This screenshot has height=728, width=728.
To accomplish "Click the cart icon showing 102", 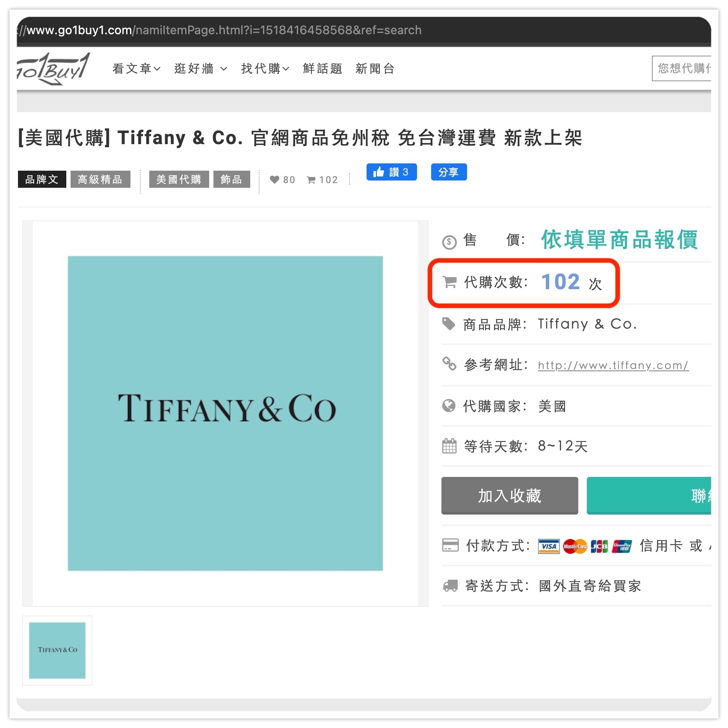I will point(311,180).
